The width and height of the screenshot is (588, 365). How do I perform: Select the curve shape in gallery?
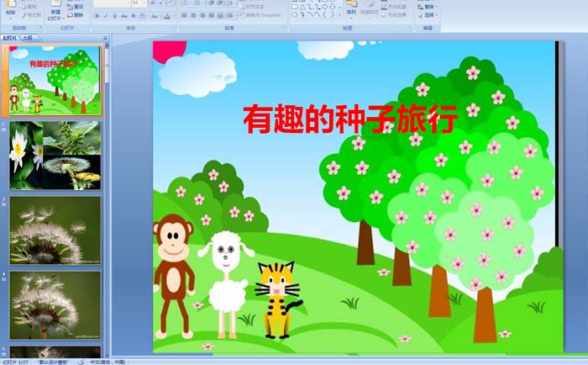coord(318,14)
